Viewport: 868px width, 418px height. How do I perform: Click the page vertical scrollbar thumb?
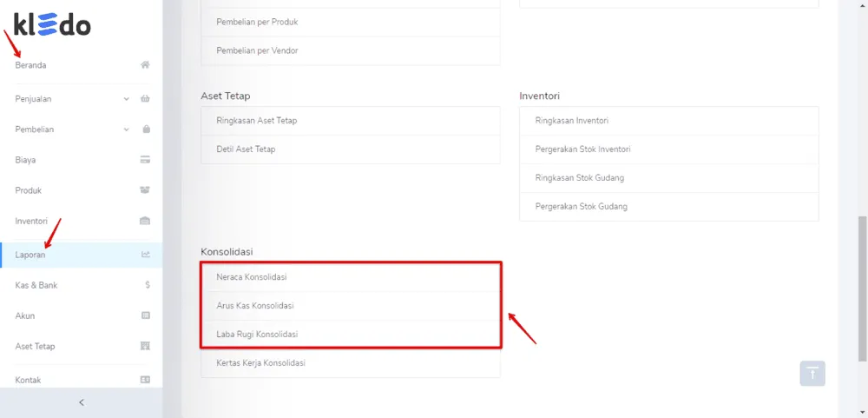click(x=863, y=289)
